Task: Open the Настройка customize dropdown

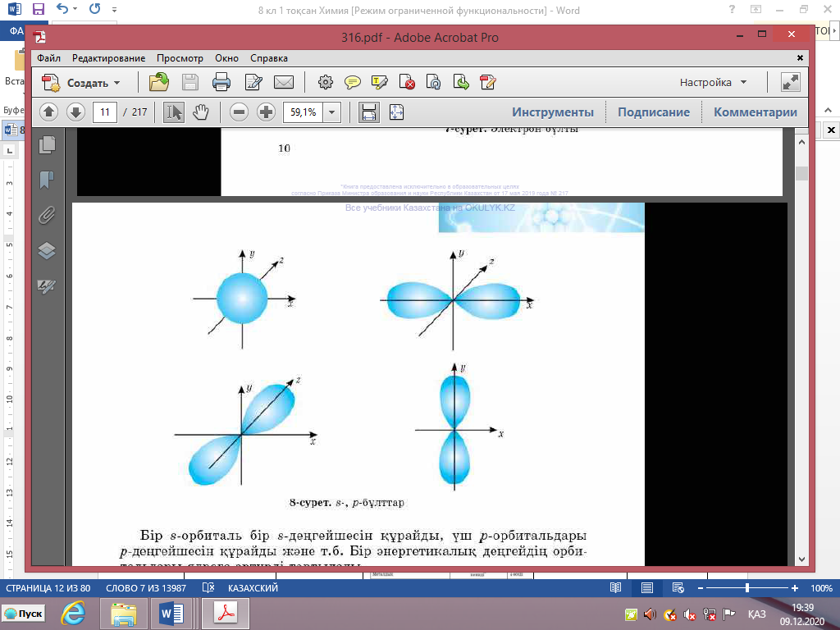Action: point(713,83)
